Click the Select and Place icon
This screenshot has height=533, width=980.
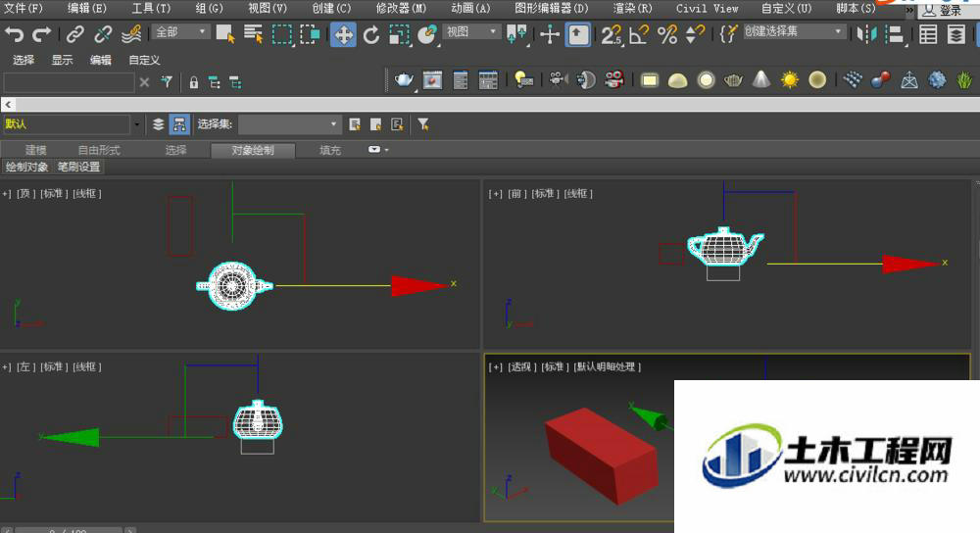(427, 35)
